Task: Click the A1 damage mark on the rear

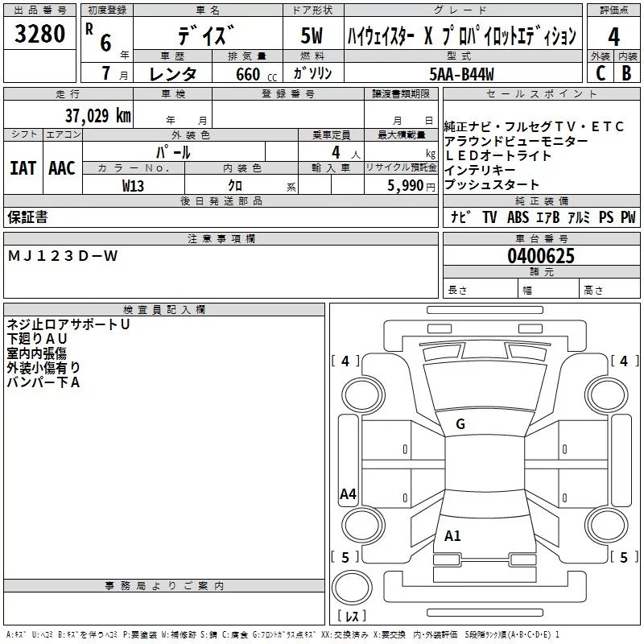Action: [453, 536]
